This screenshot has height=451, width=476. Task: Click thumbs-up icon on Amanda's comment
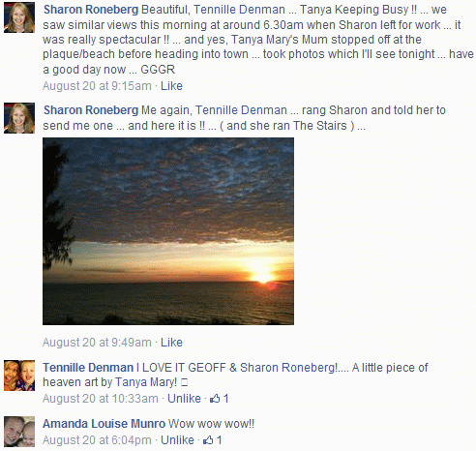[x=208, y=440]
